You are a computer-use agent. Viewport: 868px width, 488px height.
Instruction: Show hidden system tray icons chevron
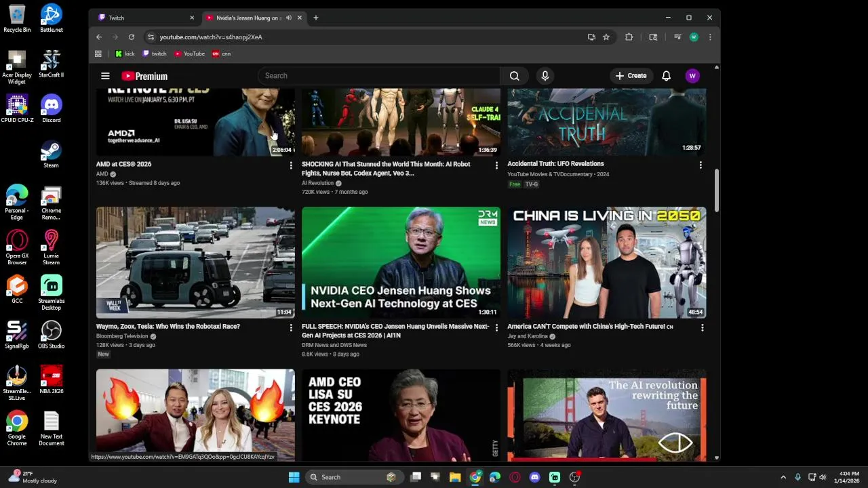pos(783,477)
